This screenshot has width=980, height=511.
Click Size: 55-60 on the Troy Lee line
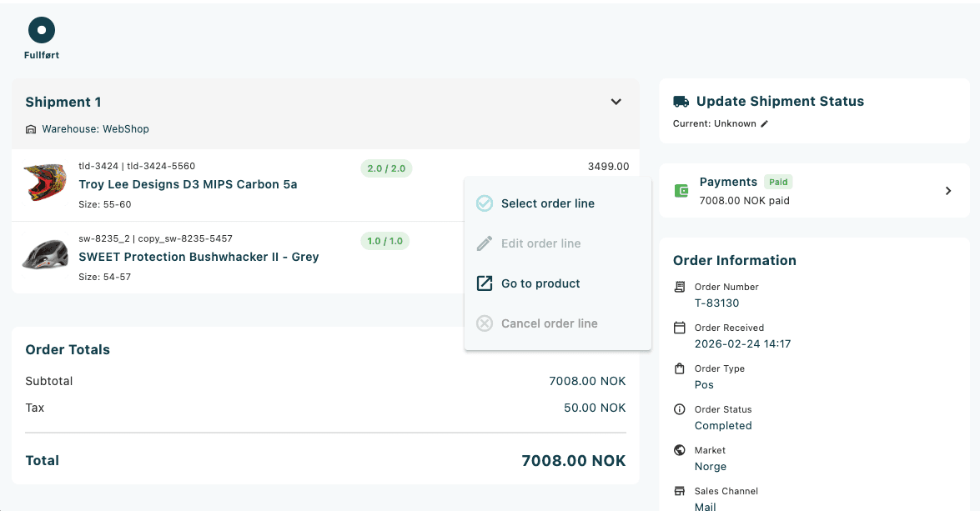coord(105,204)
